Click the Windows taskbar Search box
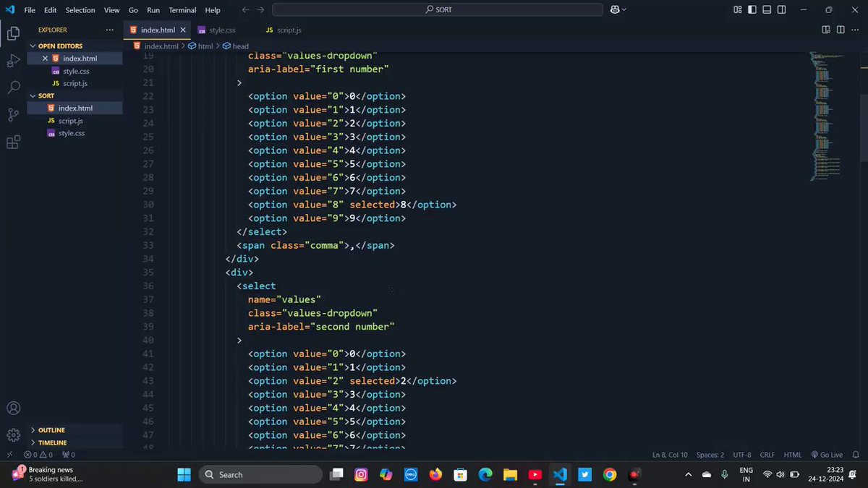 coord(260,474)
